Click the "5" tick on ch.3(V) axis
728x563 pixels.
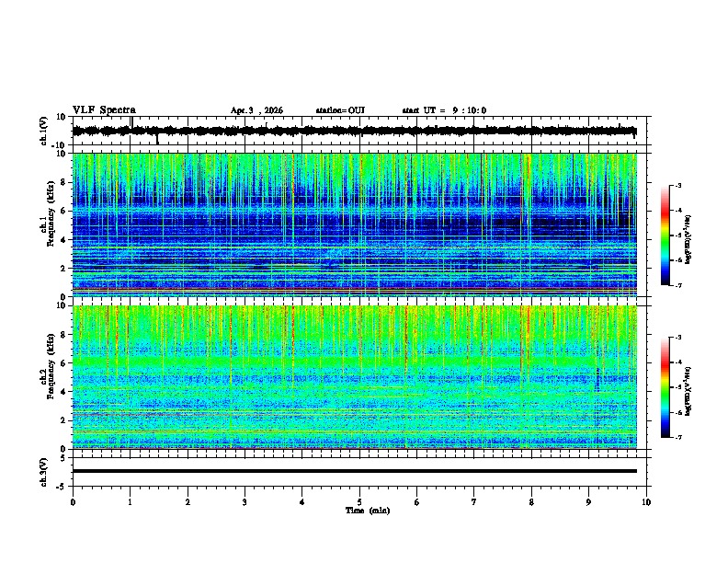(63, 457)
